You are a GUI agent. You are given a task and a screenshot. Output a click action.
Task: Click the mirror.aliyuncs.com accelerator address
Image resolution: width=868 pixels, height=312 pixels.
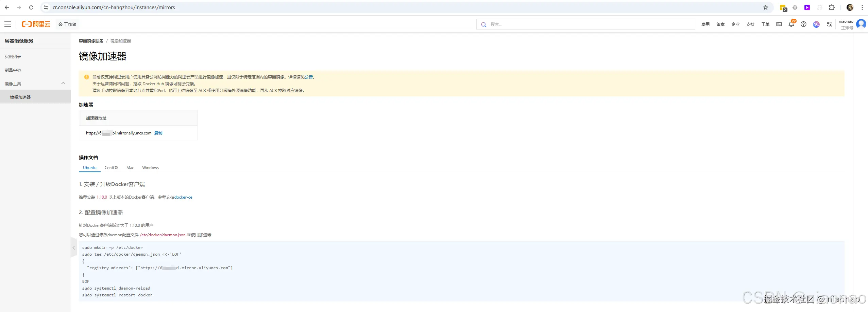coord(119,133)
